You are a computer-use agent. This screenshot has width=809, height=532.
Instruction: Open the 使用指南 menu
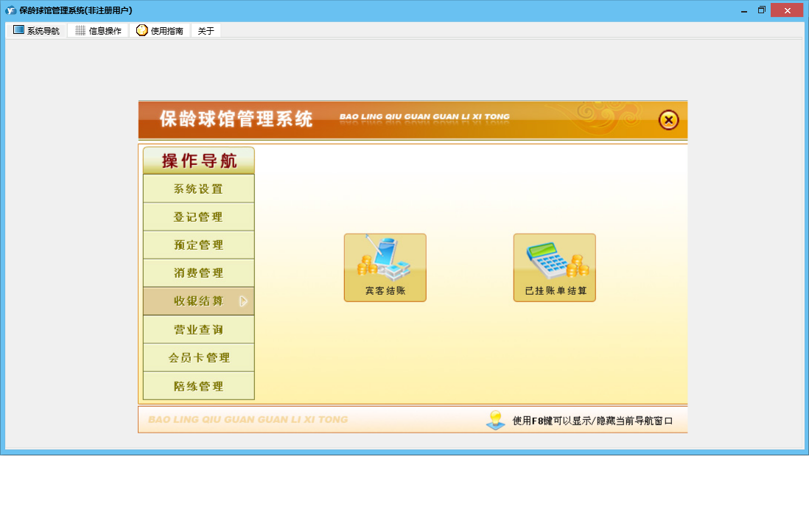[x=160, y=30]
